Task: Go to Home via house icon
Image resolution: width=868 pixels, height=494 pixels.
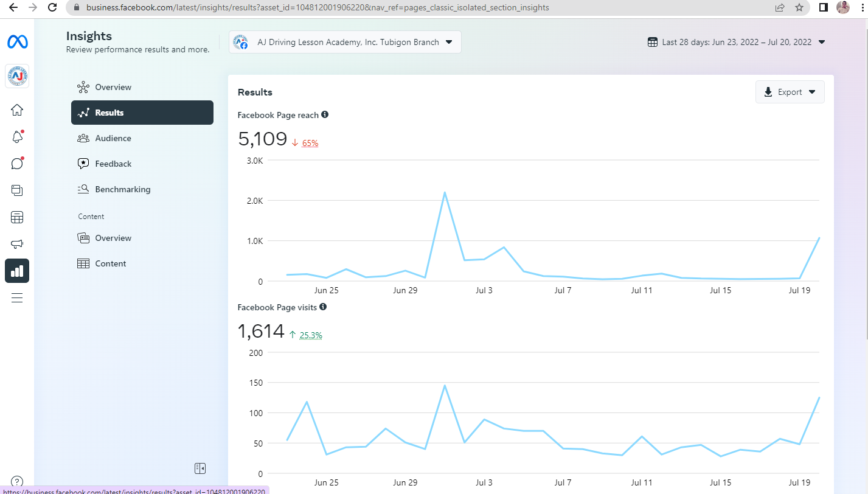Action: tap(17, 110)
